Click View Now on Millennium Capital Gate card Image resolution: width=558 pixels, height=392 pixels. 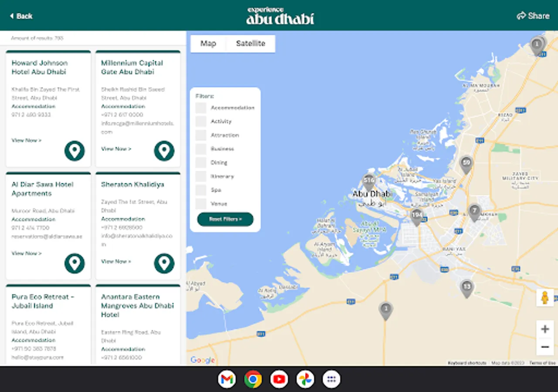(x=116, y=149)
